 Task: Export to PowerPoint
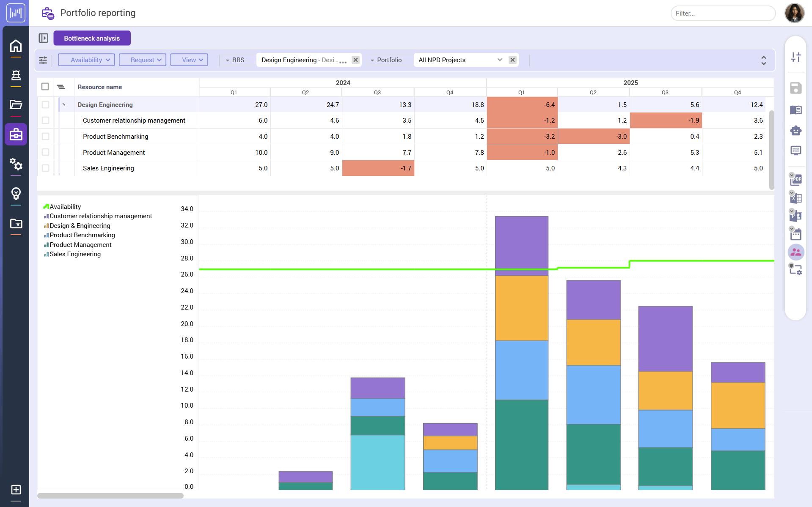(796, 215)
